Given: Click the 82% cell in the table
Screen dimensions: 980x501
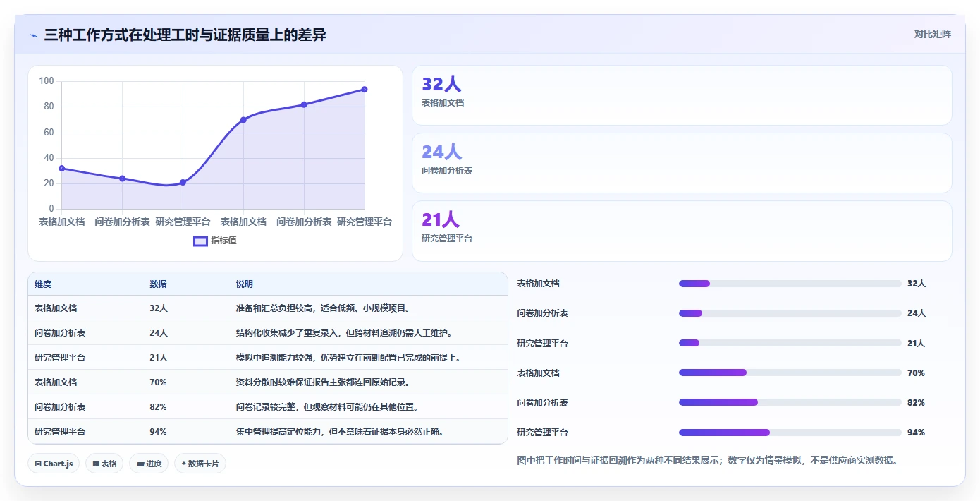Looking at the screenshot, I should pyautogui.click(x=158, y=407).
